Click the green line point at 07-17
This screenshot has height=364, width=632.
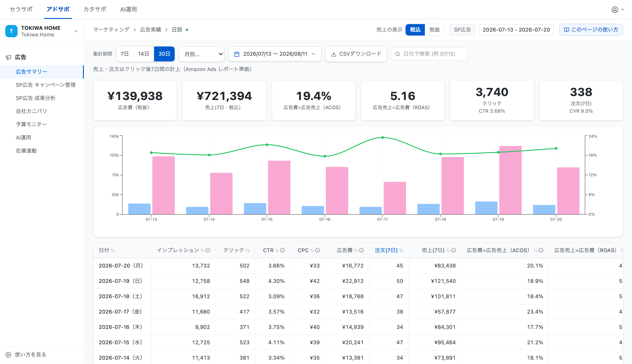click(382, 137)
